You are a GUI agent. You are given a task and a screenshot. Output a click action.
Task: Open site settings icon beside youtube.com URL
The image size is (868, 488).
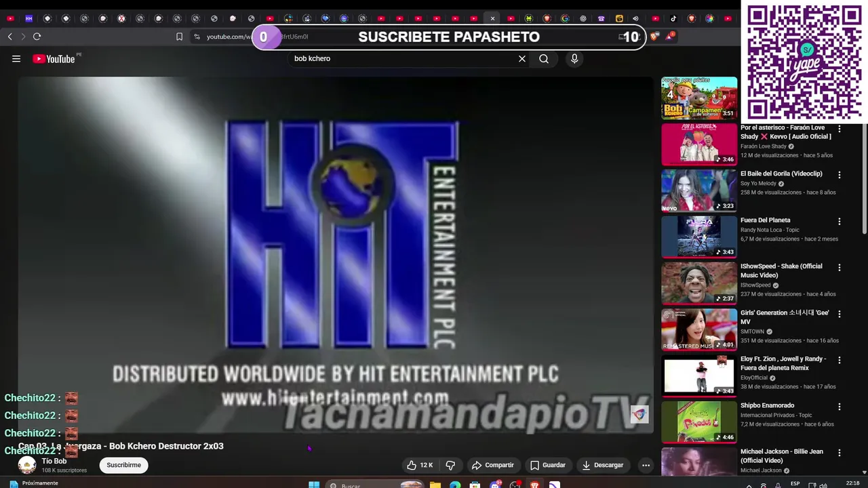point(197,37)
